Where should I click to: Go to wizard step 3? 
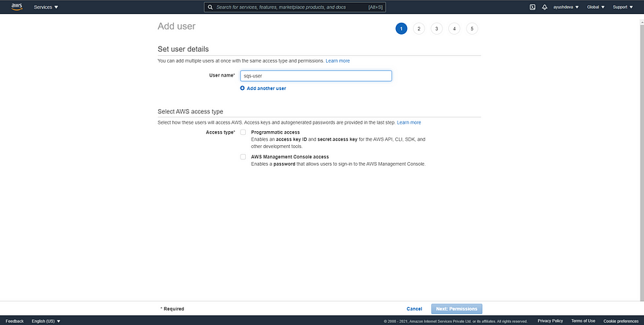click(x=436, y=29)
